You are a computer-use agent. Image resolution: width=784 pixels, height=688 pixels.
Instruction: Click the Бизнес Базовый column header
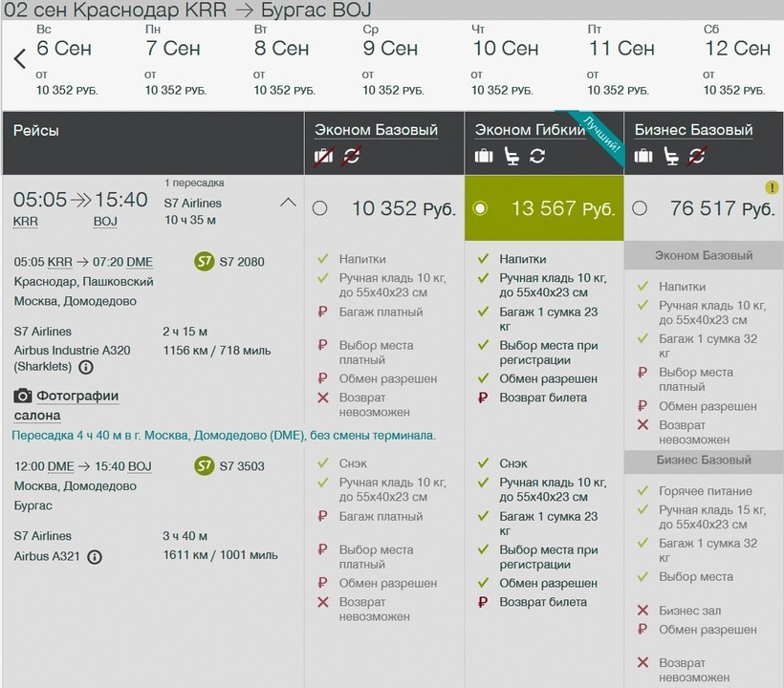[693, 130]
